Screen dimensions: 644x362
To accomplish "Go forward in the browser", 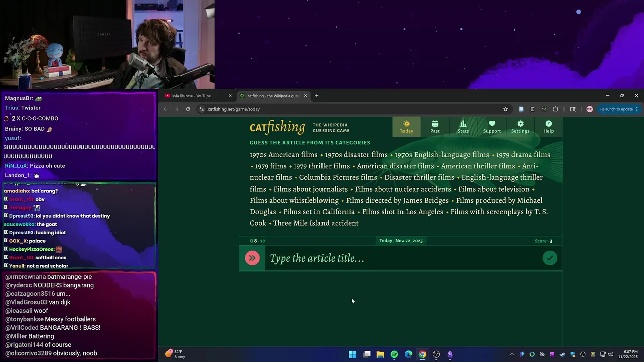I will coord(176,109).
